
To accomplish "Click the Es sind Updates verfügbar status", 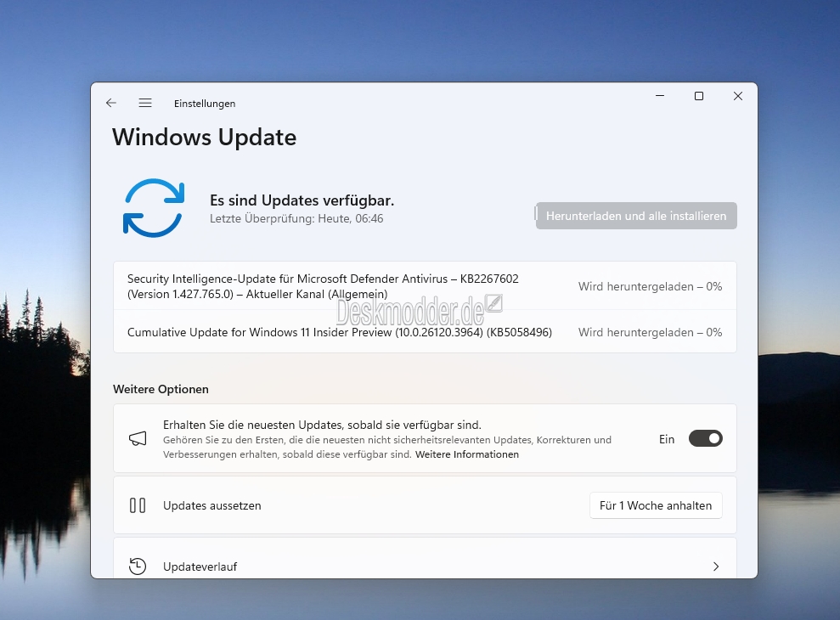I will tap(302, 200).
